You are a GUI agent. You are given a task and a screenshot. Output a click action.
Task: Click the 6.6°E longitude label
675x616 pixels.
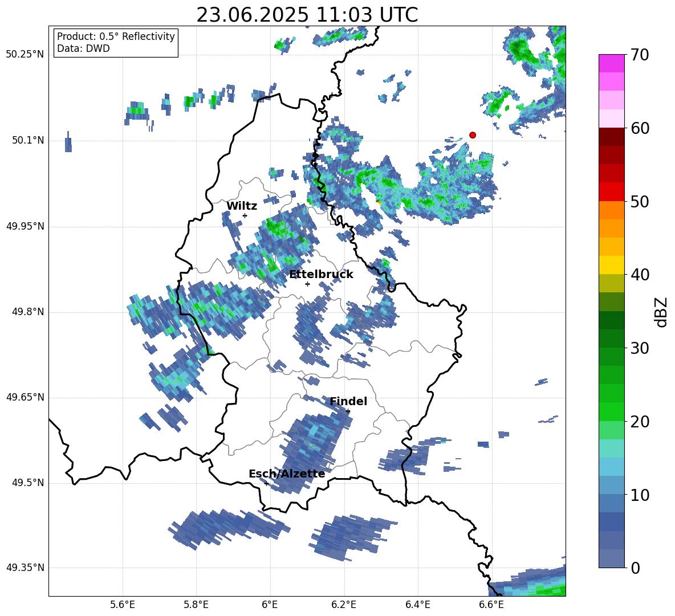click(x=491, y=605)
